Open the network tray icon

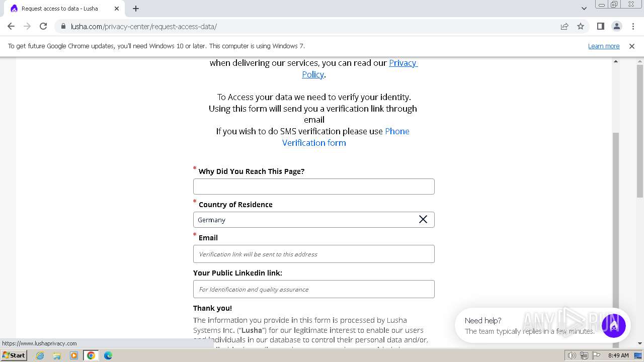[584, 355]
